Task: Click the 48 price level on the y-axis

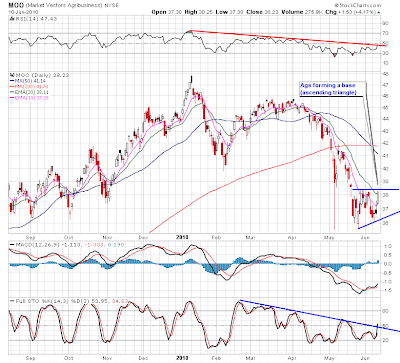Action: (x=385, y=73)
